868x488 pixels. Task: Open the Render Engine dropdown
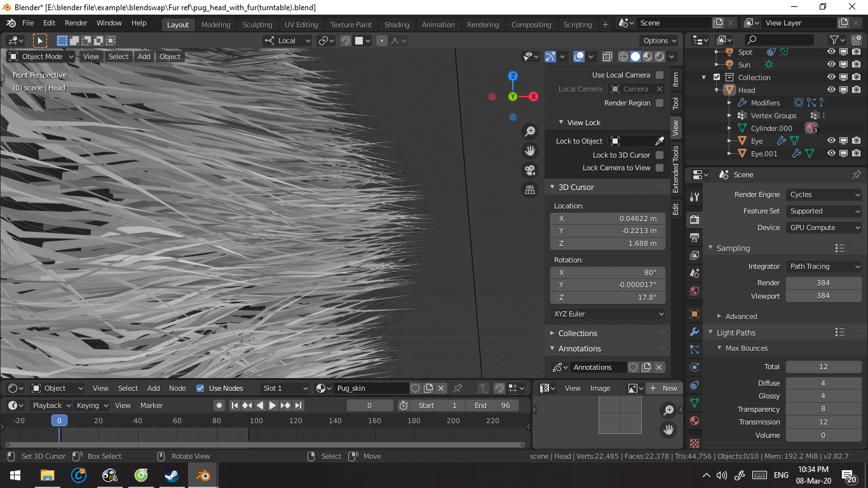(x=824, y=194)
